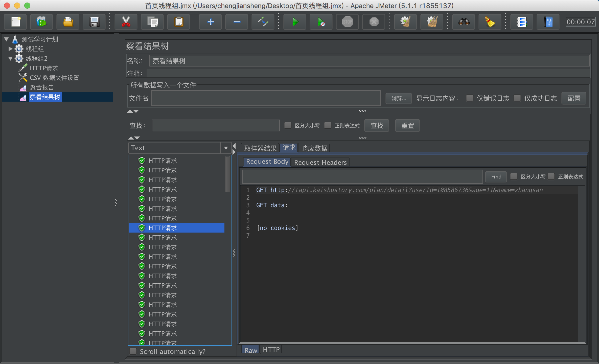Screen dimensions: 599x364
Task: Select 聚合报告 in the tree
Action: pyautogui.click(x=42, y=87)
